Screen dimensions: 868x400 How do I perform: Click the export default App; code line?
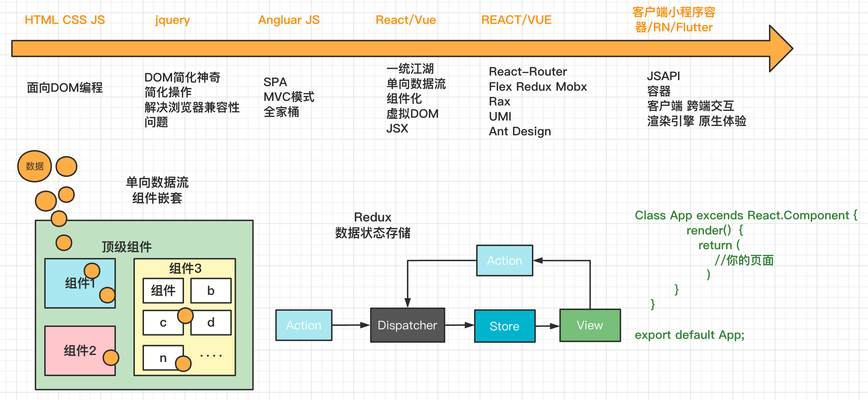pos(689,335)
